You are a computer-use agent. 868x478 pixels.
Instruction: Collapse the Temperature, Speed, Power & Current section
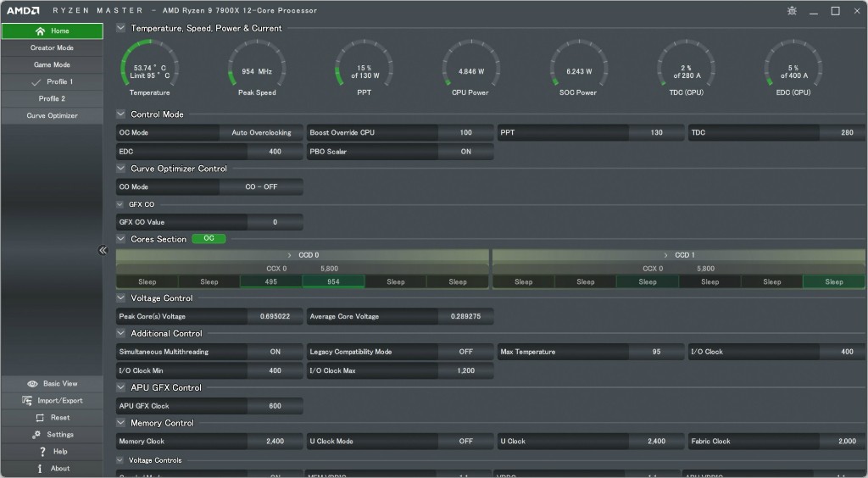[121, 28]
